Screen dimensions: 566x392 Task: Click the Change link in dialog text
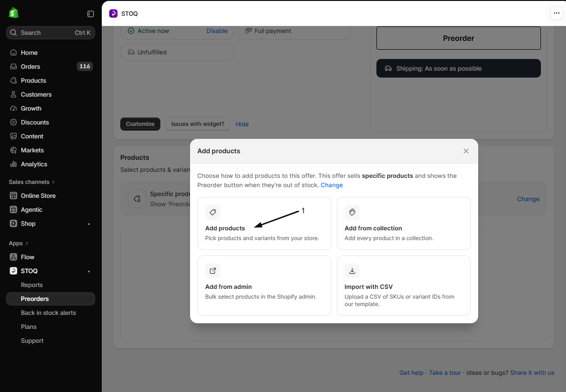point(332,185)
